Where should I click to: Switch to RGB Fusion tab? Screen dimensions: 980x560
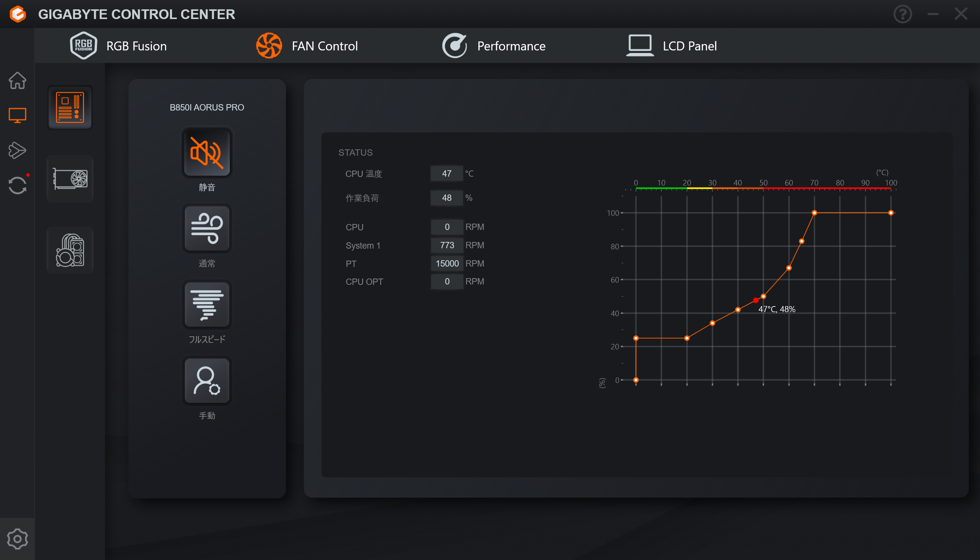[x=118, y=46]
